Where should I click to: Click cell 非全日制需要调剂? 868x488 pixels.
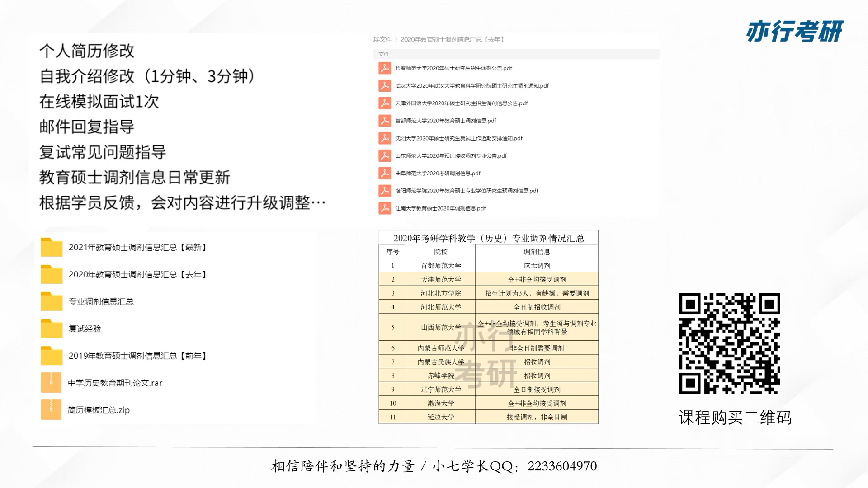[x=537, y=348]
